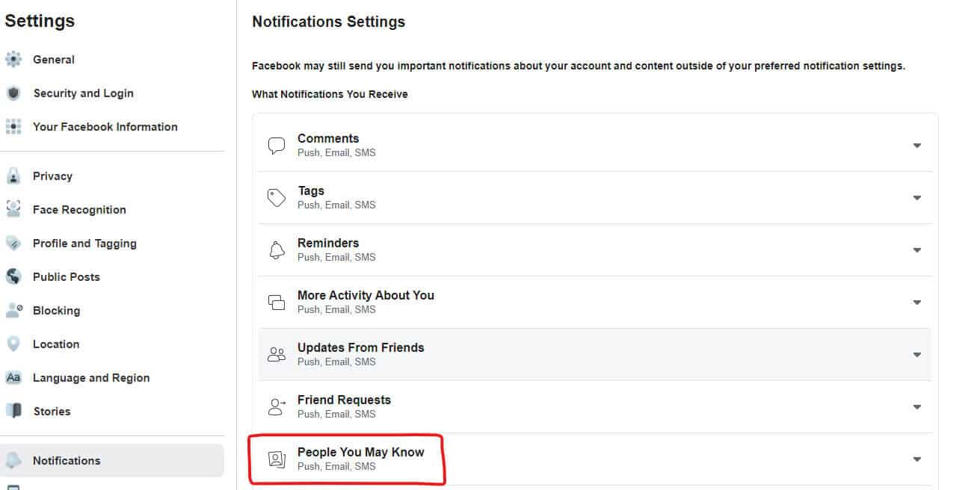Click the Privacy lock icon
980x490 pixels.
tap(13, 176)
